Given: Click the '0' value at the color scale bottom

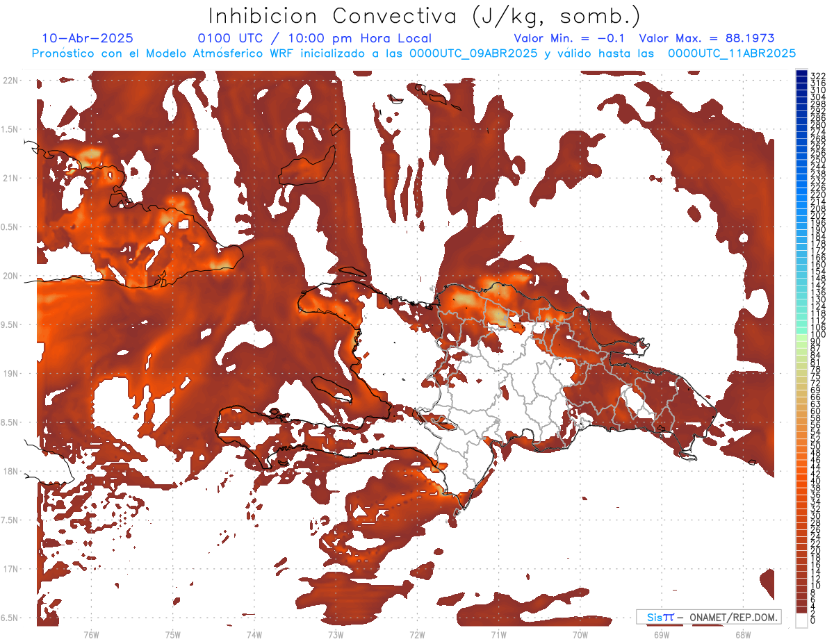Looking at the screenshot, I should (812, 620).
